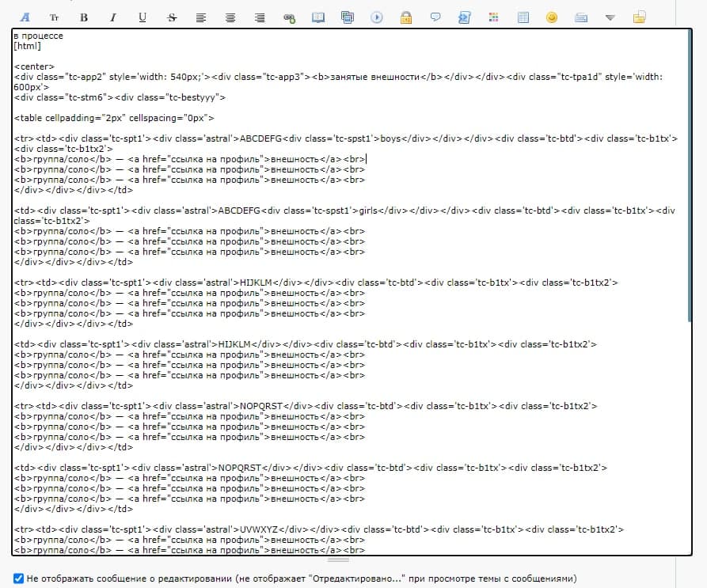
Task: Open the font selection tool
Action: [25, 17]
